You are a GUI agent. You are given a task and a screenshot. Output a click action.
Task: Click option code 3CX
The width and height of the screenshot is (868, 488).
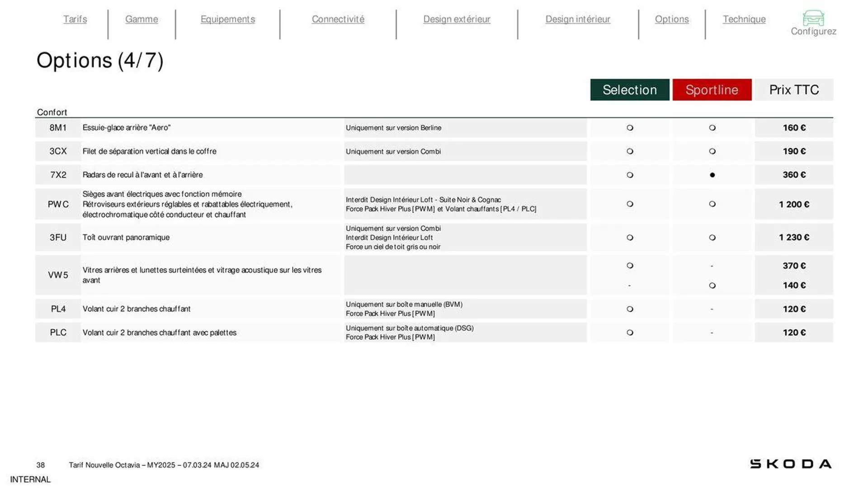point(58,151)
